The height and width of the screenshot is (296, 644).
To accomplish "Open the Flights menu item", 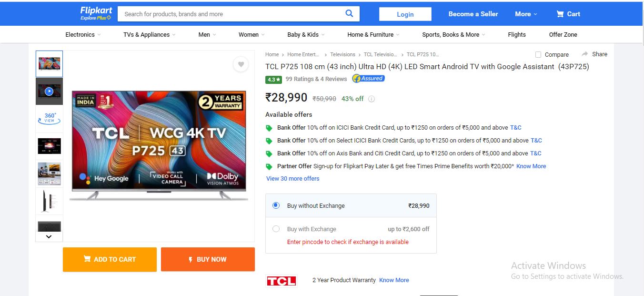I will 517,34.
